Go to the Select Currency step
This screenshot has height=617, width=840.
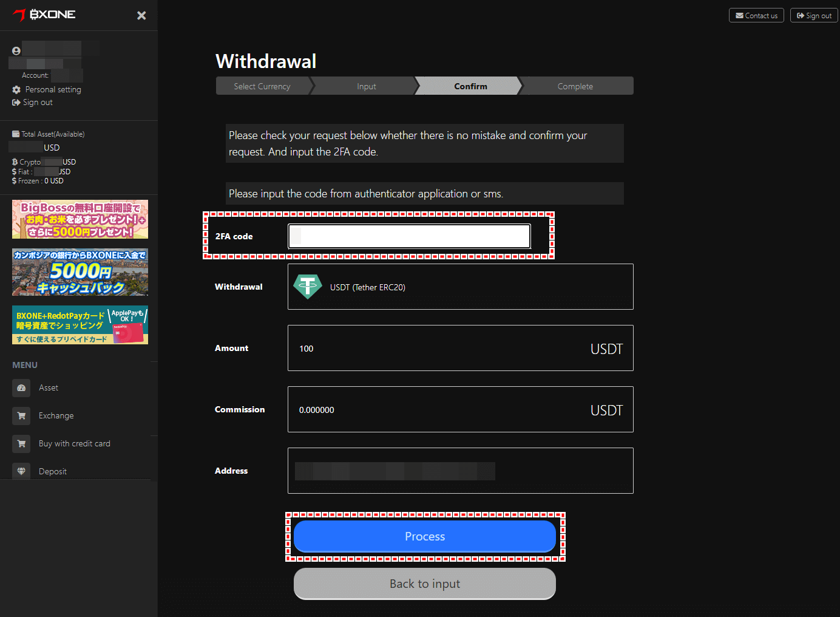(x=262, y=86)
